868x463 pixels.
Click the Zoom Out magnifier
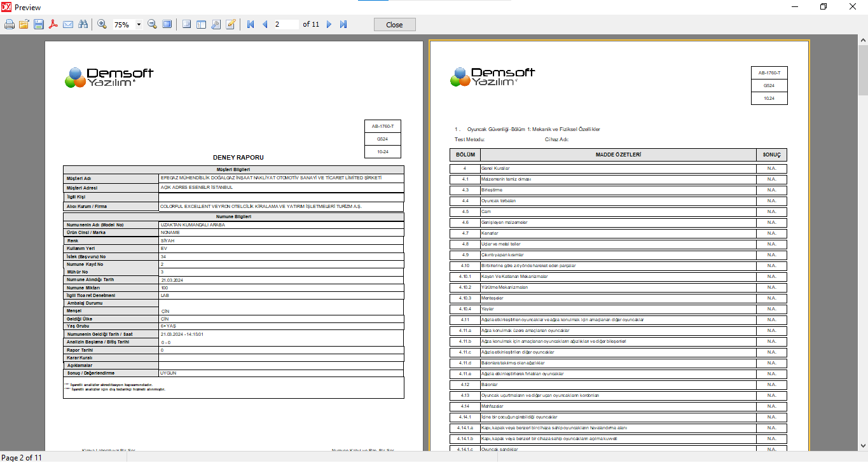point(153,24)
